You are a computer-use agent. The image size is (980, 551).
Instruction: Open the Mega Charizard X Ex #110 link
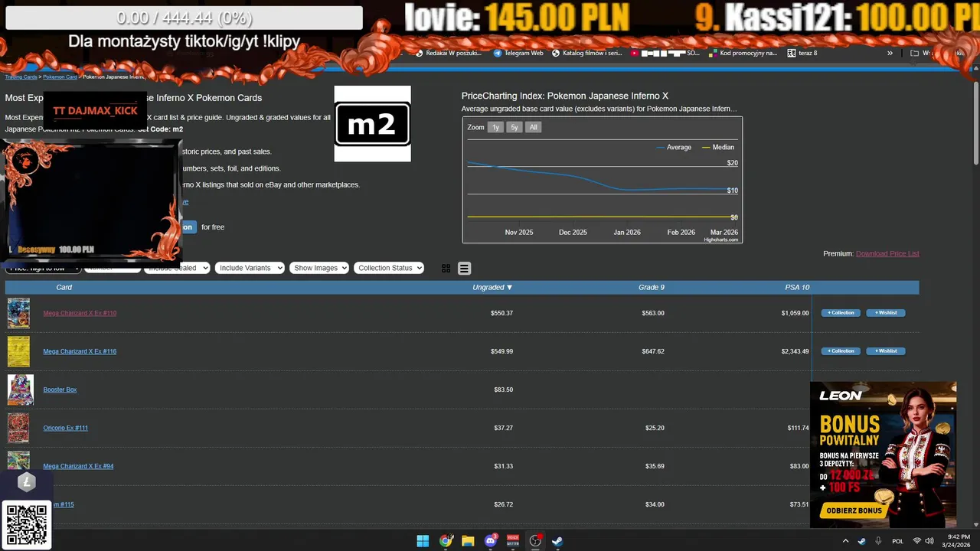(x=80, y=313)
